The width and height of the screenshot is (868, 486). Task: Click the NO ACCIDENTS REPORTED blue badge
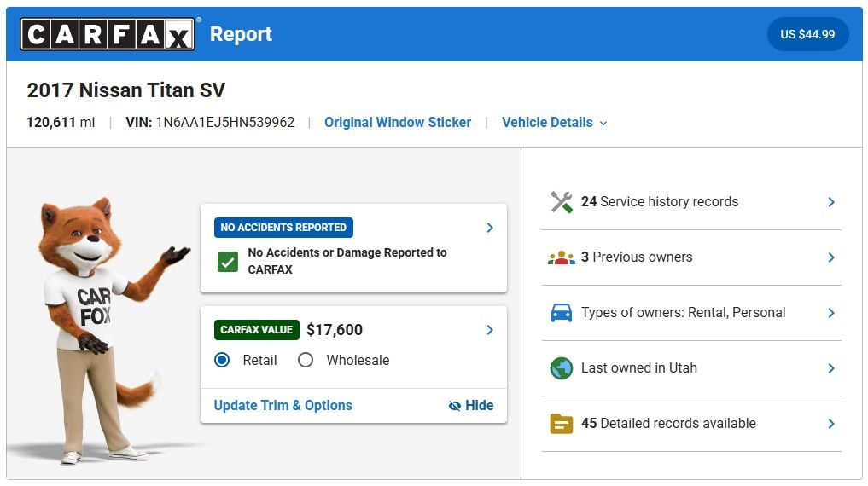[x=283, y=228]
